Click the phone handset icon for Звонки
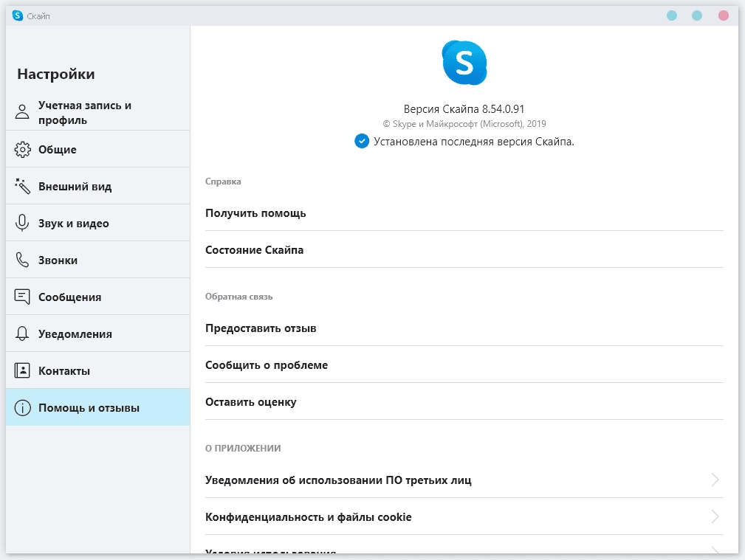The image size is (745, 560). pyautogui.click(x=22, y=260)
